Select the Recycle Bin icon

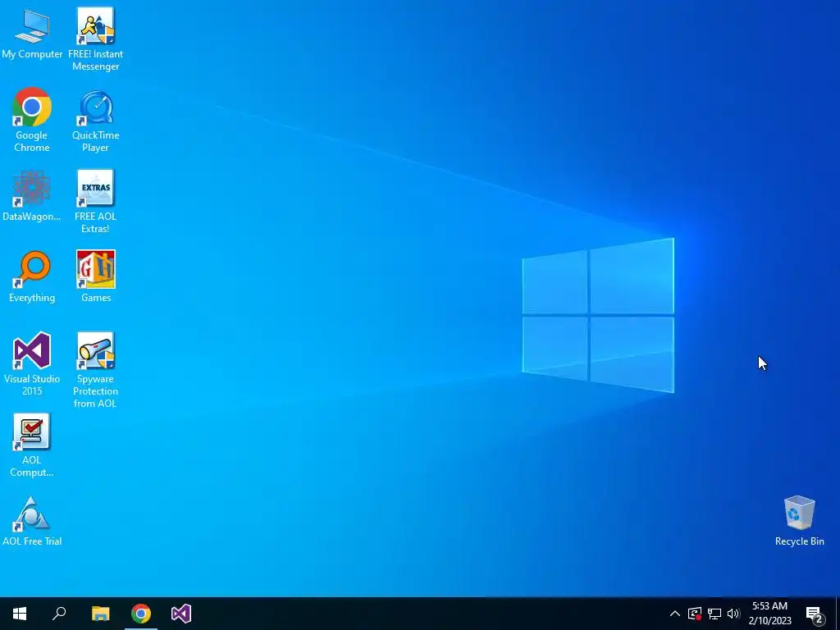[799, 521]
